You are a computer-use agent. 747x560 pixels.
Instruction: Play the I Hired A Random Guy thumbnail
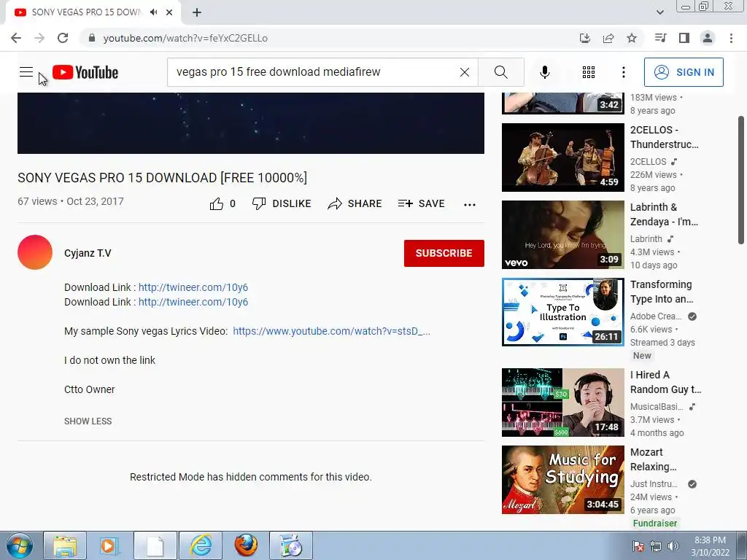coord(563,402)
